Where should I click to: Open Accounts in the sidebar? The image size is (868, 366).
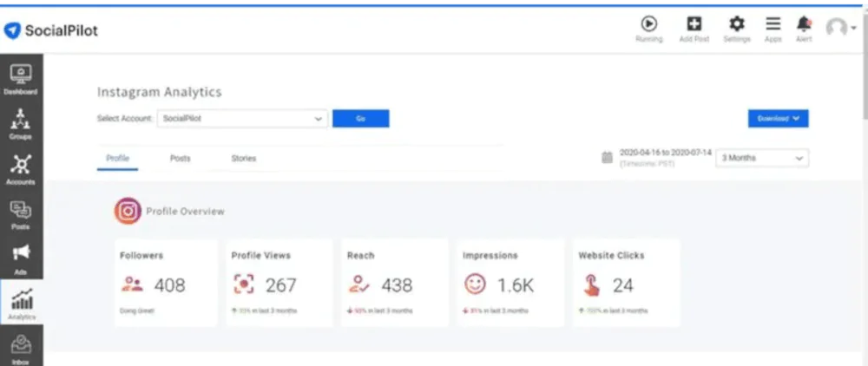[21, 169]
